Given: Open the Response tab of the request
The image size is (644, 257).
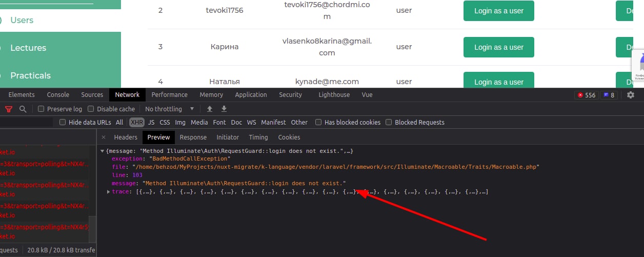Looking at the screenshot, I should point(193,137).
